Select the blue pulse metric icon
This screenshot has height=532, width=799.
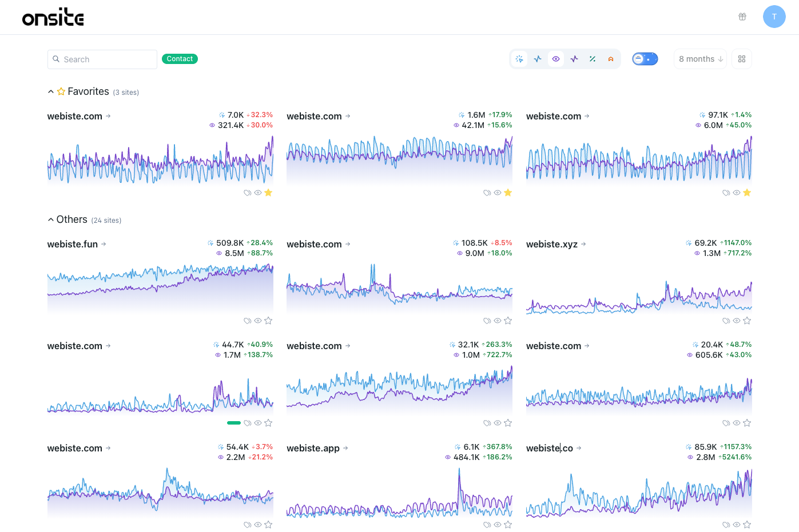tap(538, 59)
